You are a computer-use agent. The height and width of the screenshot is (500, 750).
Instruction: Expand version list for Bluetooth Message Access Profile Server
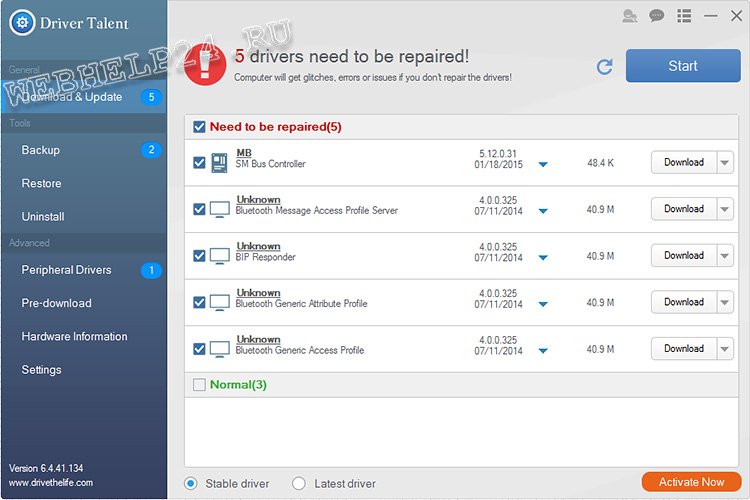(x=543, y=211)
